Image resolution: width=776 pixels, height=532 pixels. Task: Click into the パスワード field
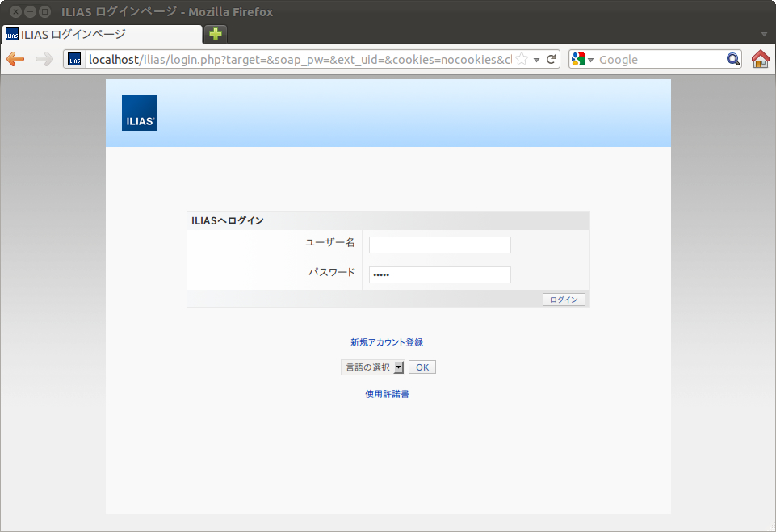439,274
